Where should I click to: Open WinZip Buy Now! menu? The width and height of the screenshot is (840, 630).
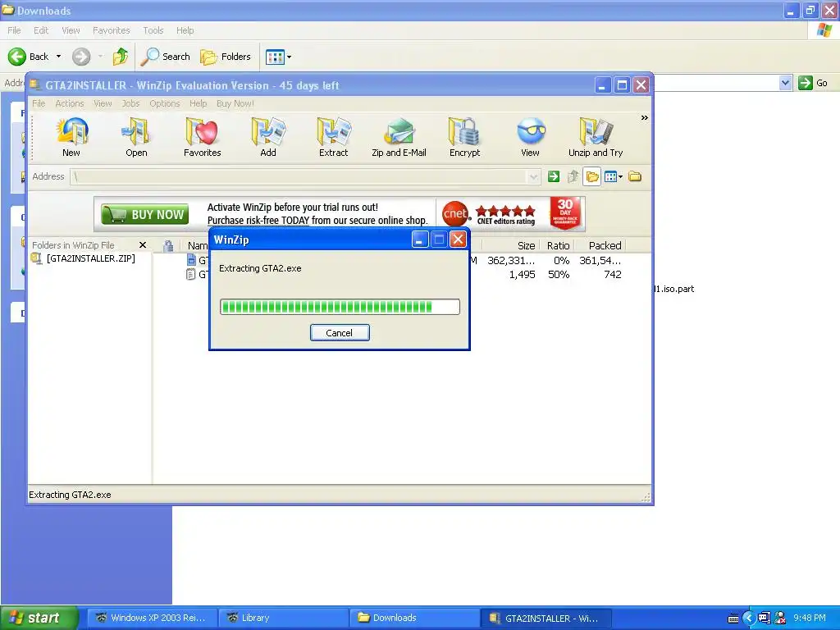235,103
